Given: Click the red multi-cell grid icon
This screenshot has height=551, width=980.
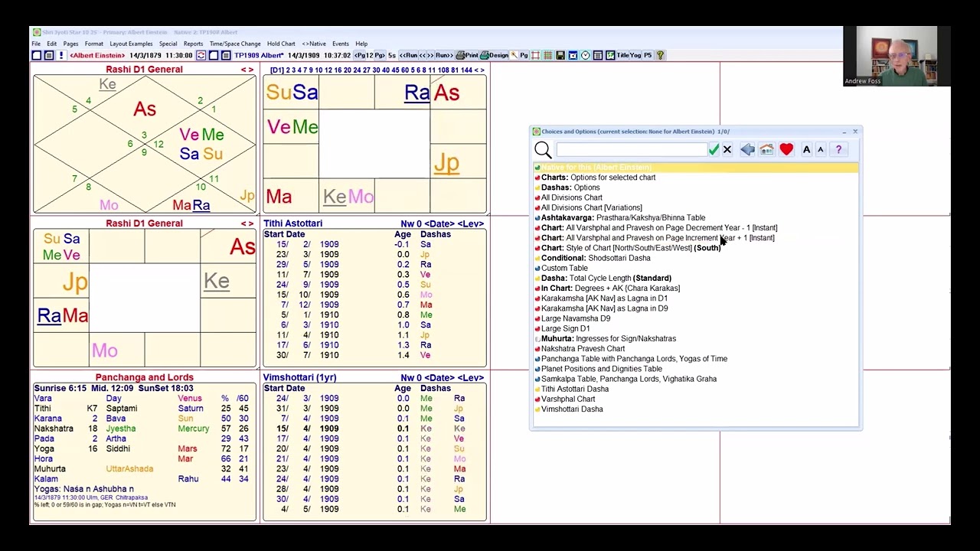Looking at the screenshot, I should coord(547,55).
